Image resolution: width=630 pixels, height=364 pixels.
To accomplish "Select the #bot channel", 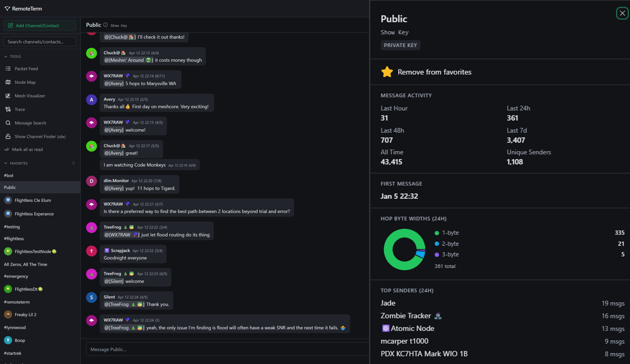I will pyautogui.click(x=9, y=176).
